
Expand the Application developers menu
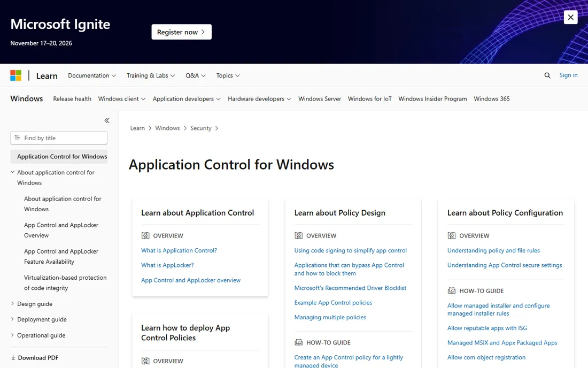click(187, 98)
